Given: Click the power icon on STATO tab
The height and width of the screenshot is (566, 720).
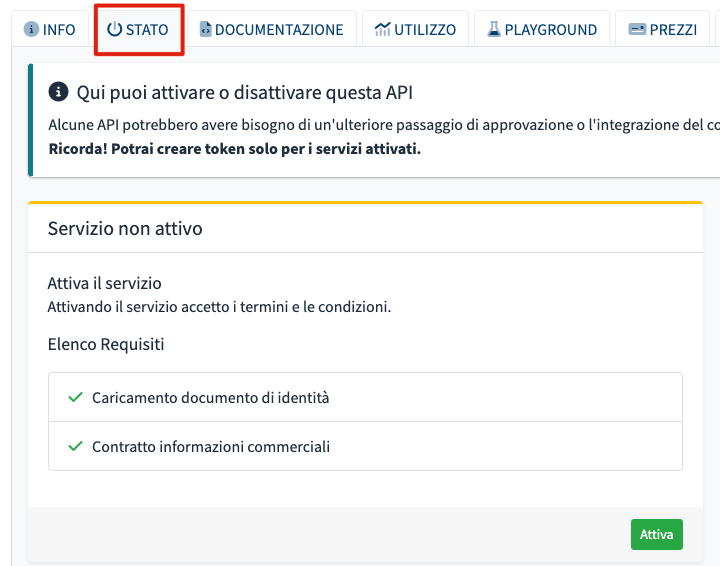Looking at the screenshot, I should (x=115, y=30).
